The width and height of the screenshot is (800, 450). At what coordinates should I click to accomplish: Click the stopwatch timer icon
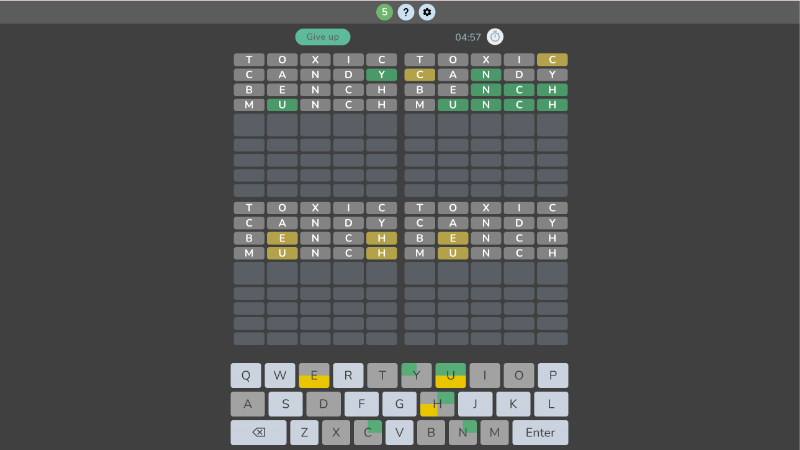[x=495, y=37]
